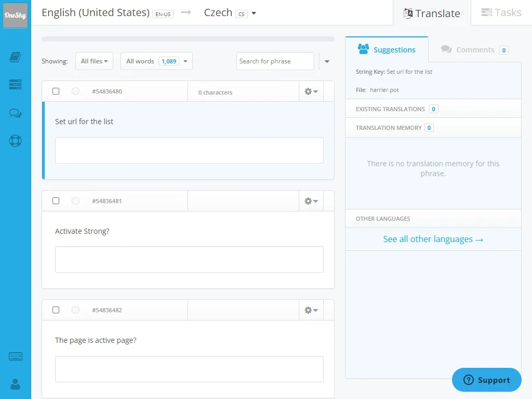The height and width of the screenshot is (399, 532).
Task: Open gear menu for phrase #54836481
Action: [311, 201]
